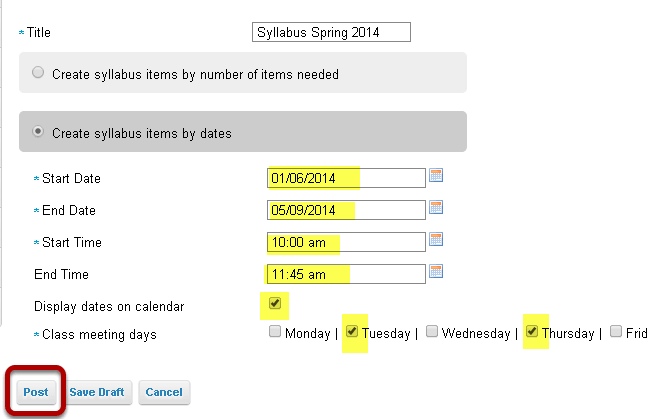Click the Post button
The image size is (647, 419).
pos(36,392)
